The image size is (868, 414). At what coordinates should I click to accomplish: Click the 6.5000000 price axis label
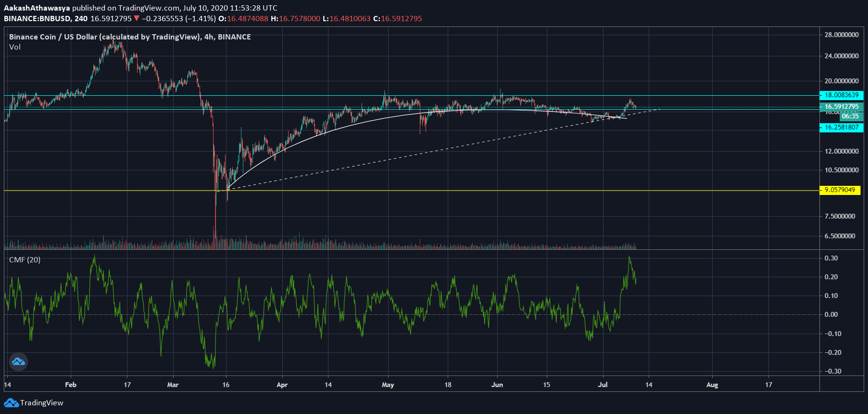click(840, 236)
